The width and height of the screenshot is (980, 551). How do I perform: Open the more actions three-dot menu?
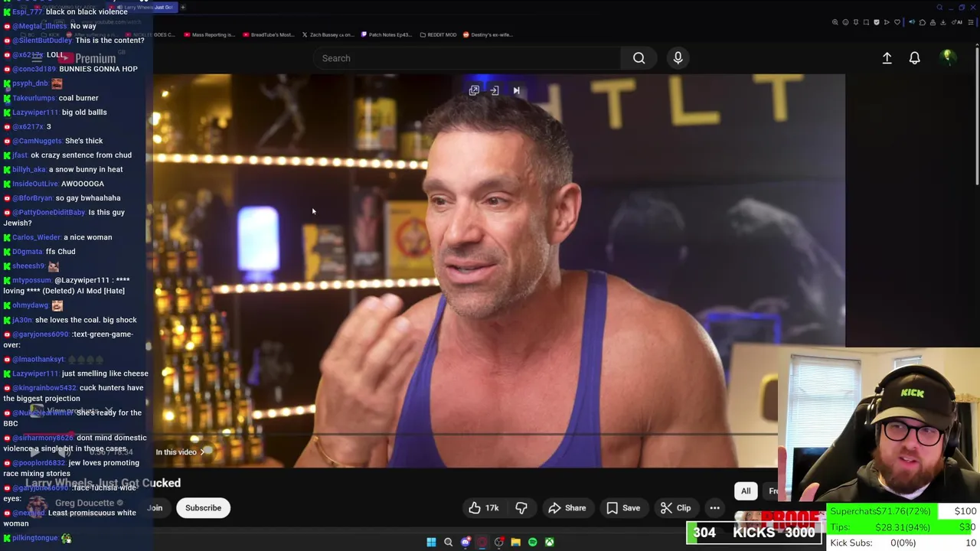[x=714, y=508]
